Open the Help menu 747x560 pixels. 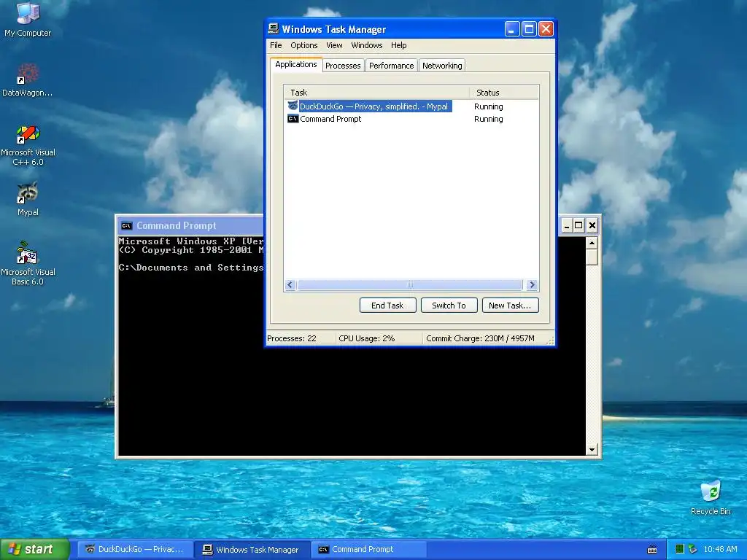(x=399, y=45)
